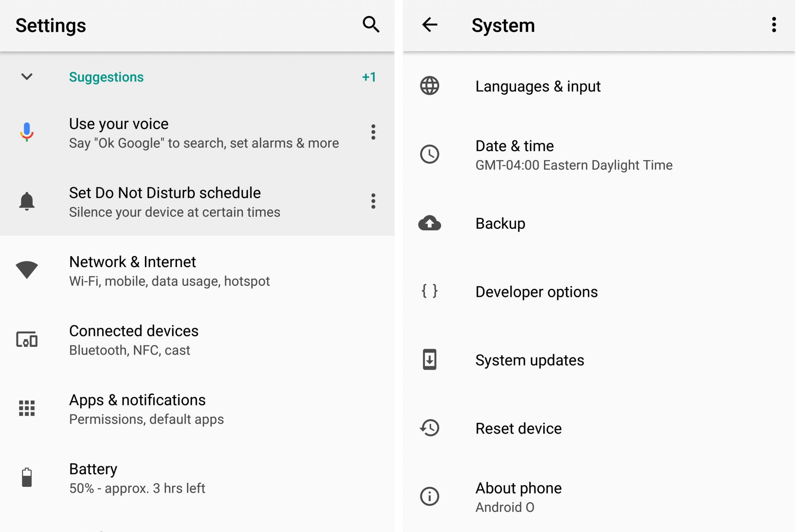The image size is (798, 532).
Task: Click the Connected devices icon
Action: [x=26, y=339]
